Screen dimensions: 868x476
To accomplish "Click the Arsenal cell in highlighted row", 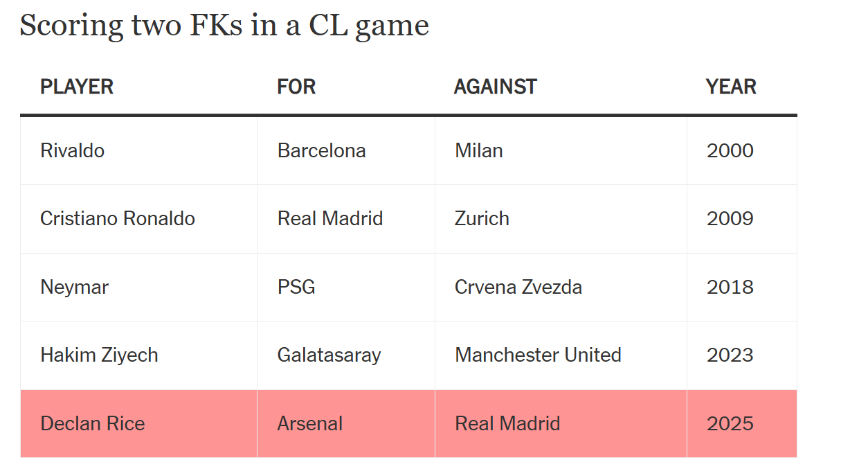I will [346, 423].
